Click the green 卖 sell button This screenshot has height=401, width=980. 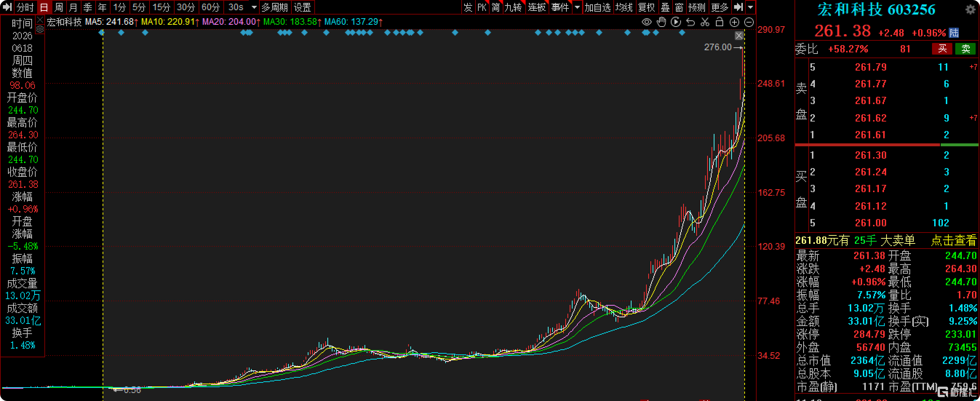coord(965,49)
